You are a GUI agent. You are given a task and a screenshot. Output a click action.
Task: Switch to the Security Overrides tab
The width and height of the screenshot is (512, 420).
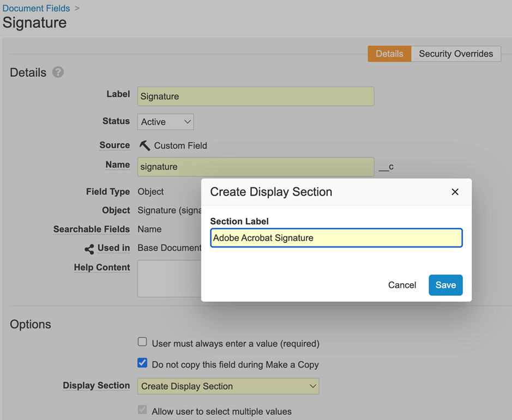point(456,53)
